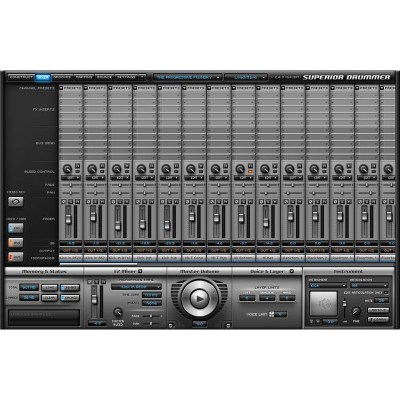Click the Instrument drum pad preview
Image resolution: width=400 pixels, height=400 pixels.
[x=323, y=303]
